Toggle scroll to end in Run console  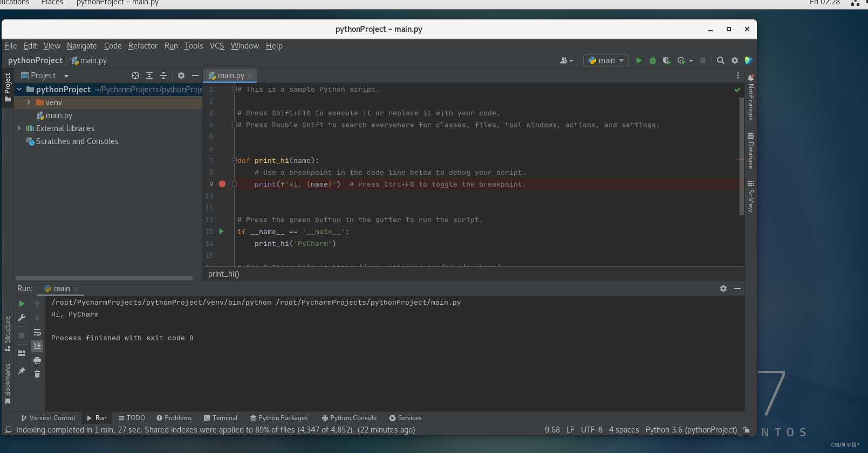[37, 346]
